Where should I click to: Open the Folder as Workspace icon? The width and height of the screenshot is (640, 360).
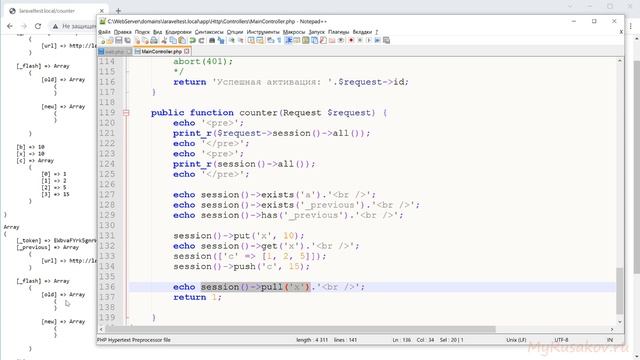(x=331, y=40)
